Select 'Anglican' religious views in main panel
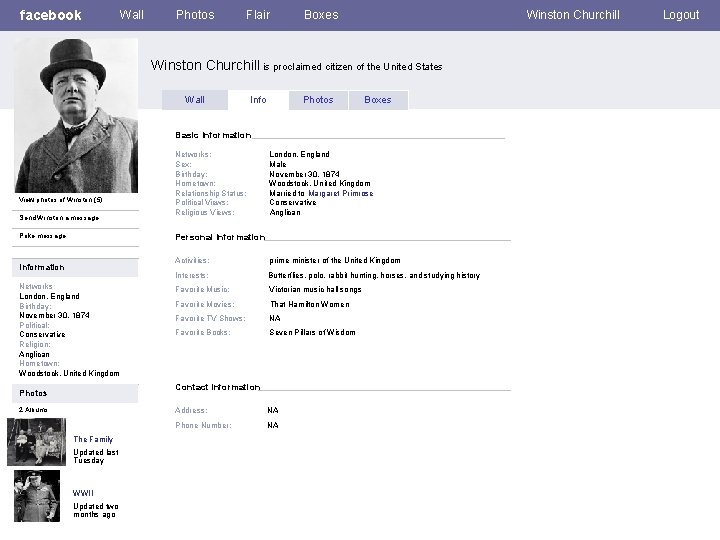The height and width of the screenshot is (540, 720). click(285, 213)
